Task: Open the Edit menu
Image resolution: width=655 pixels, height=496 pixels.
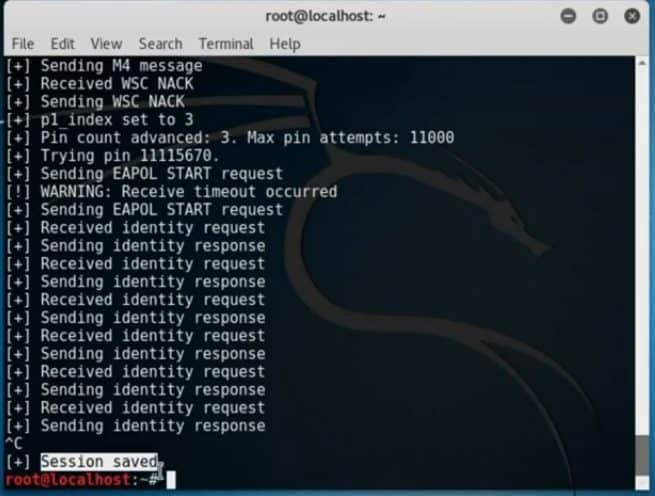Action: [62, 43]
